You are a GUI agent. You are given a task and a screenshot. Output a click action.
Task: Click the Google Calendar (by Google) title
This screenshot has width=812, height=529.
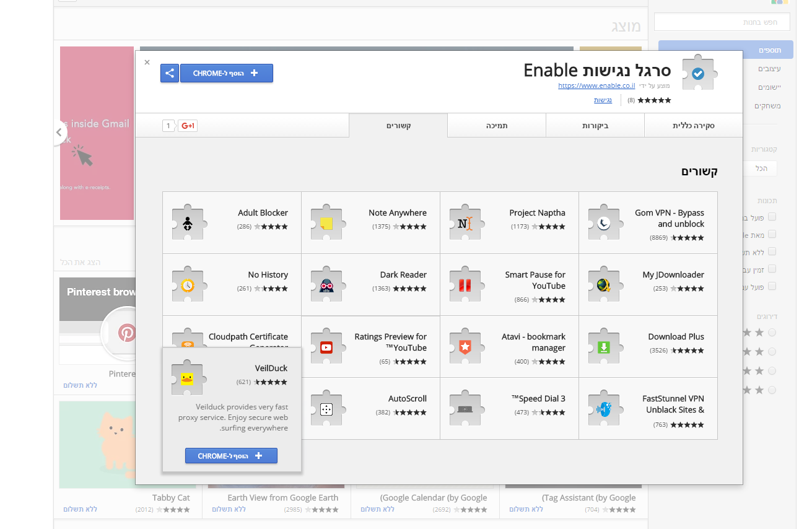point(434,497)
